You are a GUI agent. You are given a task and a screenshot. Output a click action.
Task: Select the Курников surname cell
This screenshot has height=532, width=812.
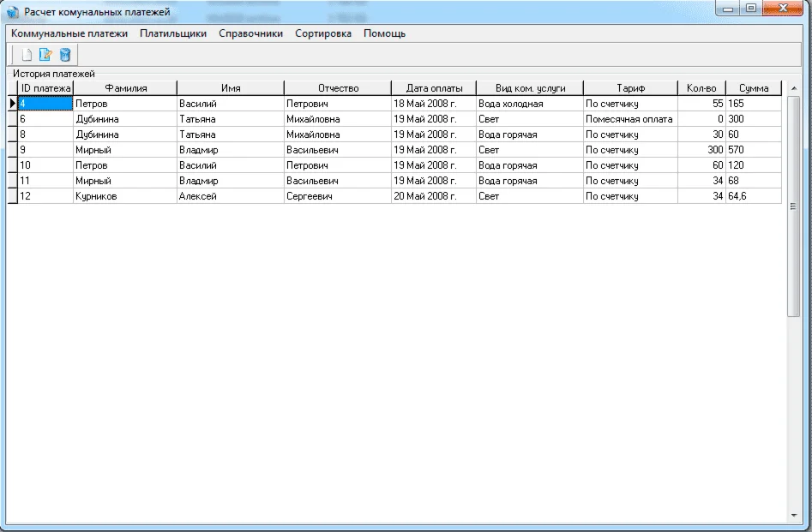click(124, 196)
